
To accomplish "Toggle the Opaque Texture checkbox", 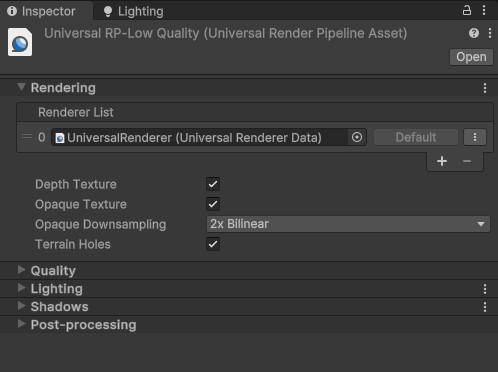I will pyautogui.click(x=213, y=204).
